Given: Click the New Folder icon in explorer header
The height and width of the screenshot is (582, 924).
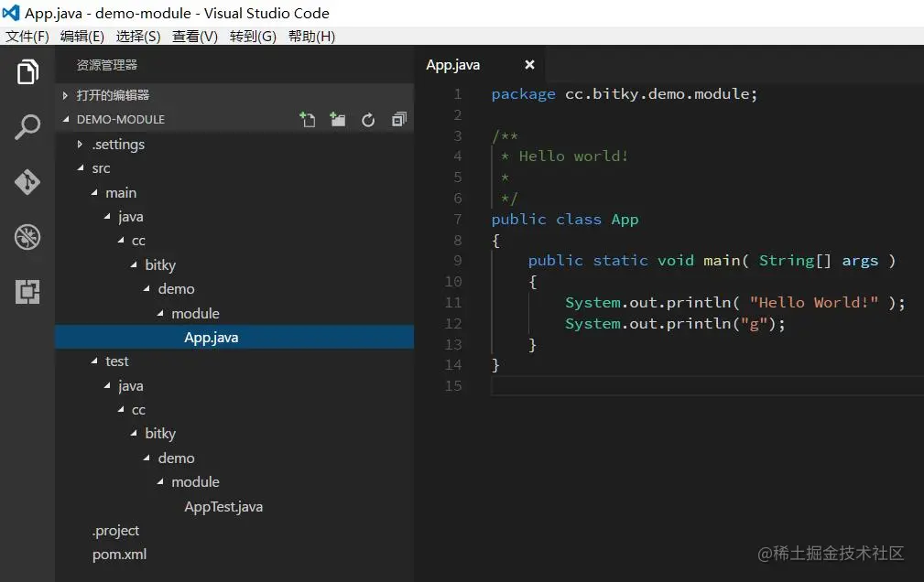Looking at the screenshot, I should 338,120.
